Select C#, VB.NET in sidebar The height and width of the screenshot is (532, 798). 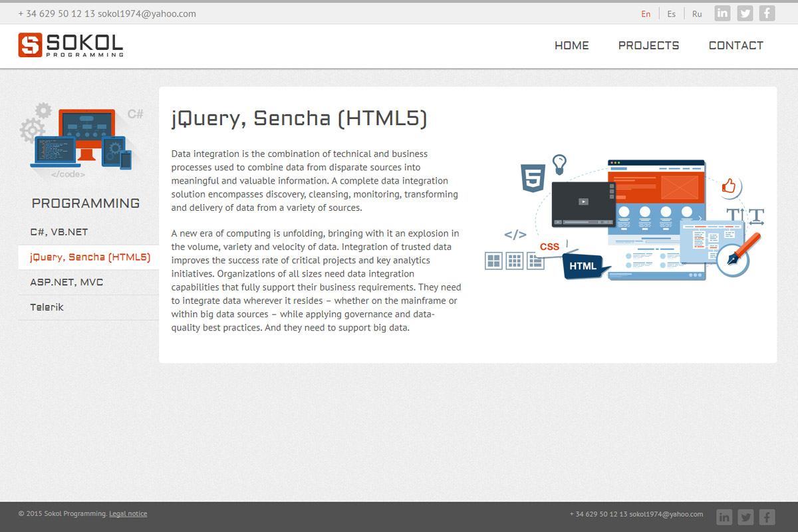[x=59, y=232]
